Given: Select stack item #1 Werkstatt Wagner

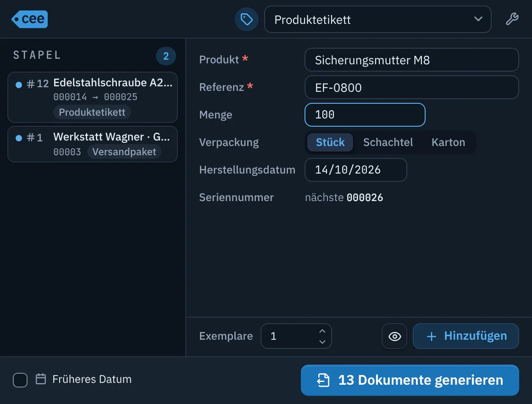Looking at the screenshot, I should click(93, 144).
